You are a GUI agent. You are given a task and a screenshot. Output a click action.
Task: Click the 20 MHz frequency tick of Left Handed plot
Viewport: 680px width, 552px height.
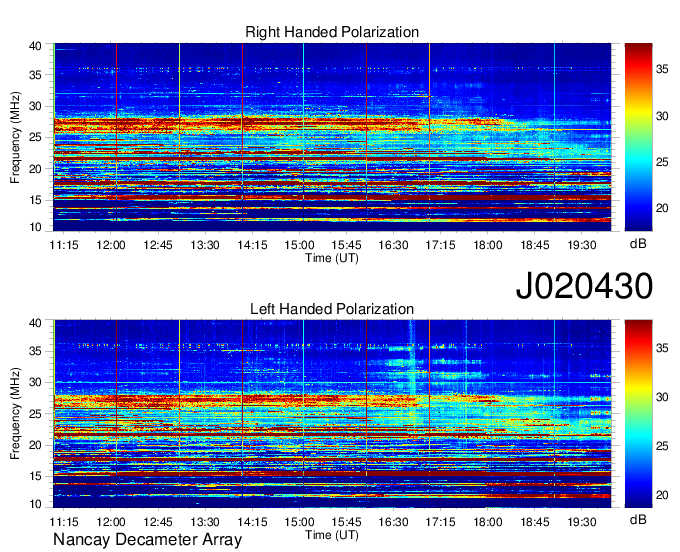tap(35, 445)
